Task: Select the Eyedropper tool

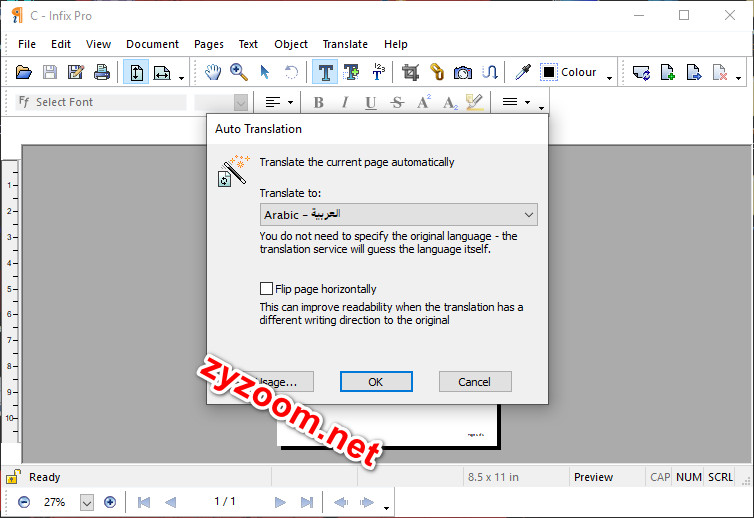Action: click(x=523, y=73)
